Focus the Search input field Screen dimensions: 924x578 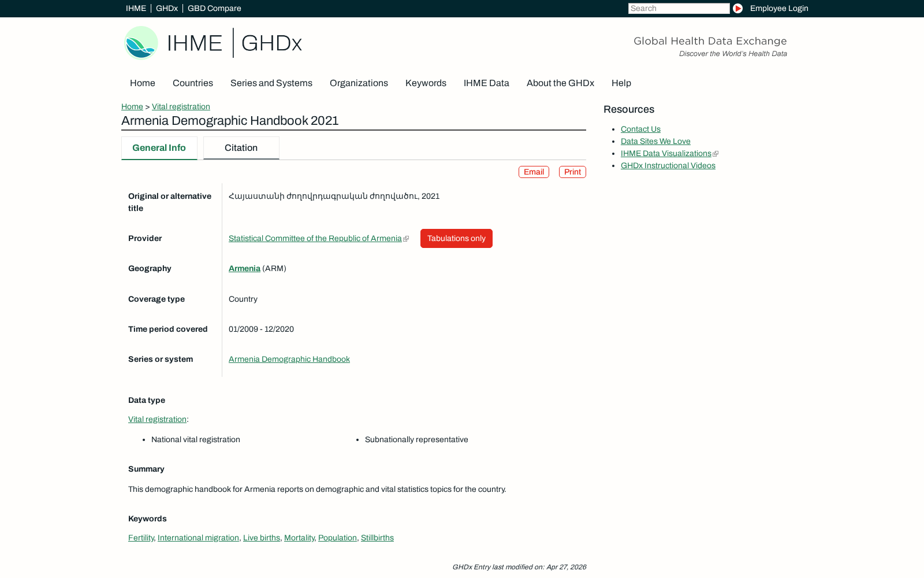[x=679, y=8]
